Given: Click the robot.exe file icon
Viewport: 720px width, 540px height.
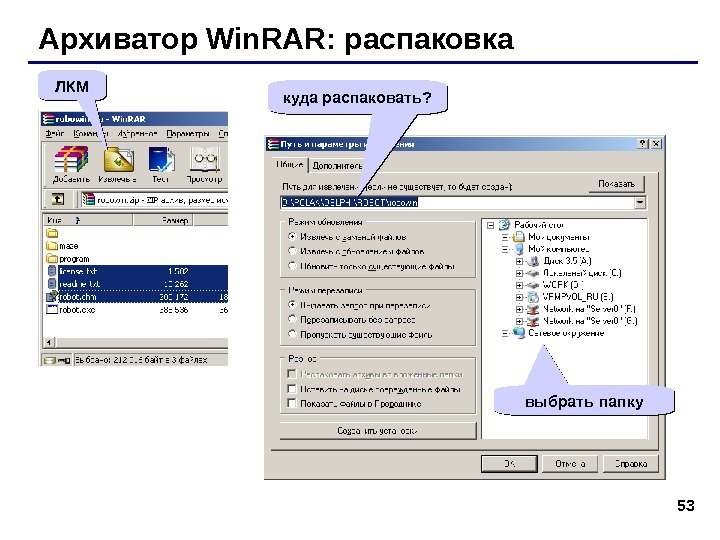Looking at the screenshot, I should 52,309.
